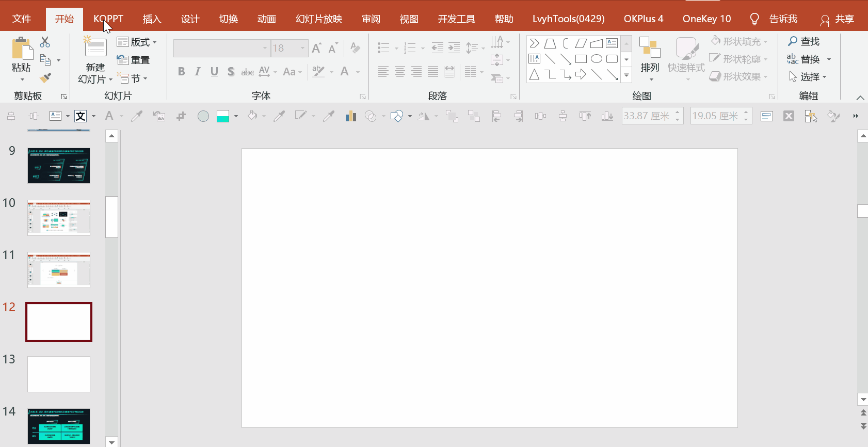This screenshot has width=868, height=447.
Task: Click the Copy icon in clipboard group
Action: [x=45, y=60]
